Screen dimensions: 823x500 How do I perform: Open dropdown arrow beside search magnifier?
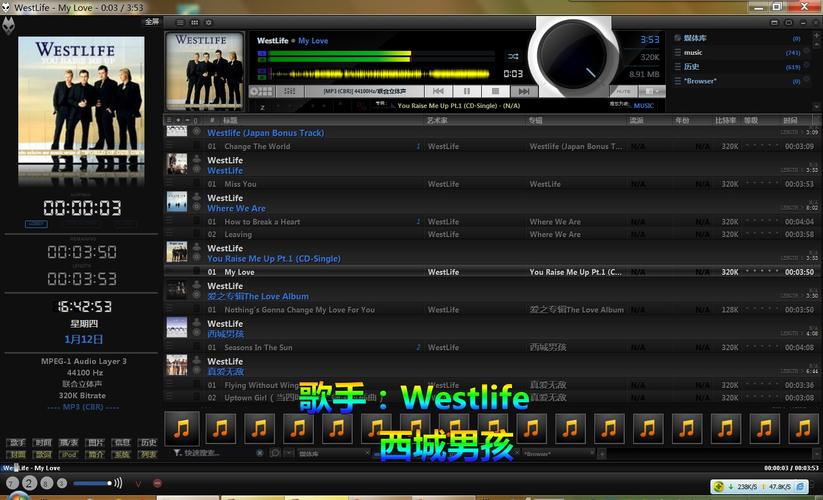[x=289, y=453]
